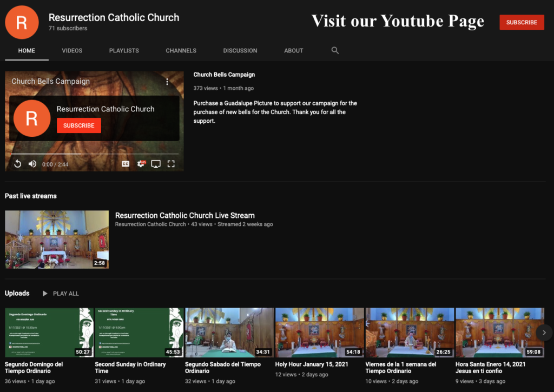Image resolution: width=554 pixels, height=392 pixels.
Task: Toggle closed captions CC icon
Action: [126, 164]
